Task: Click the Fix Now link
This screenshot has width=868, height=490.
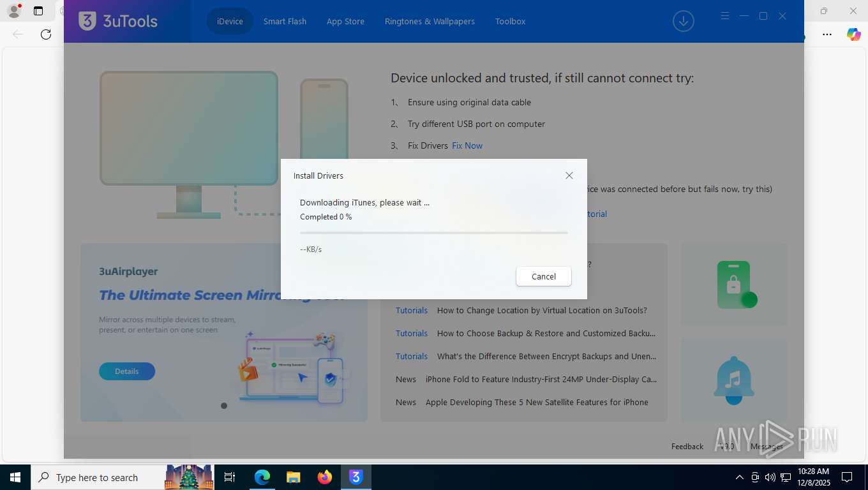Action: (x=467, y=145)
